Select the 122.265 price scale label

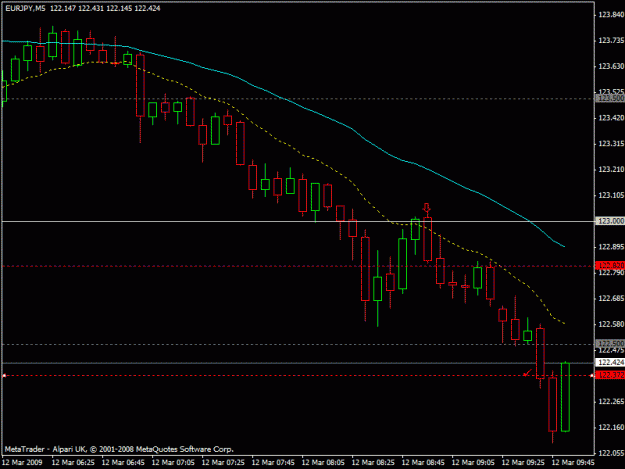point(611,402)
